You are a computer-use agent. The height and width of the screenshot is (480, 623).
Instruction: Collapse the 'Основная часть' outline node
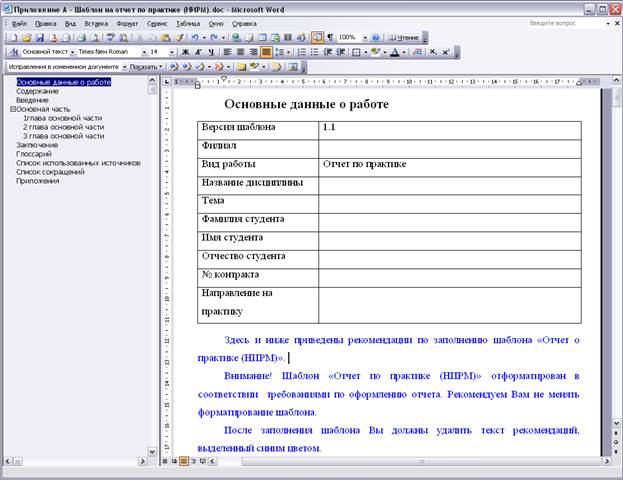[13, 109]
